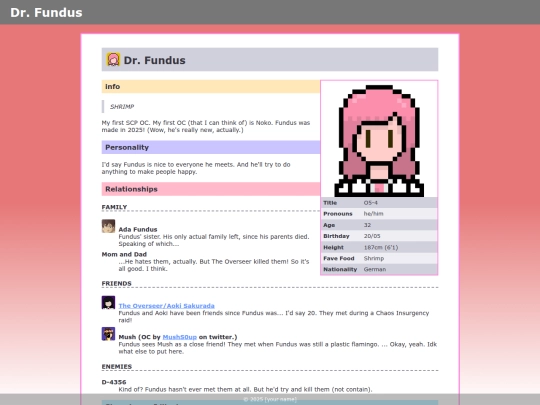Click The Overseer's dark-haired avatar icon
Image resolution: width=540 pixels, height=405 pixels.
coord(108,302)
